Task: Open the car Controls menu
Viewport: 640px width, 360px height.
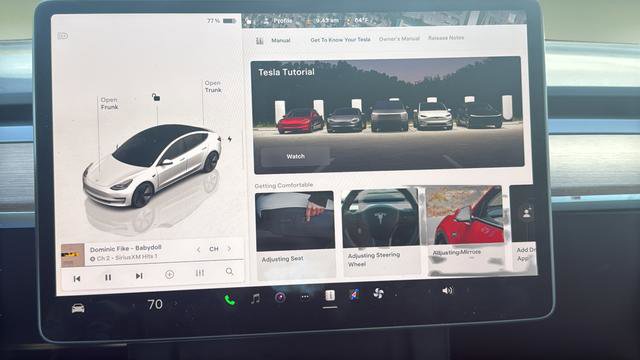Action: point(78,308)
